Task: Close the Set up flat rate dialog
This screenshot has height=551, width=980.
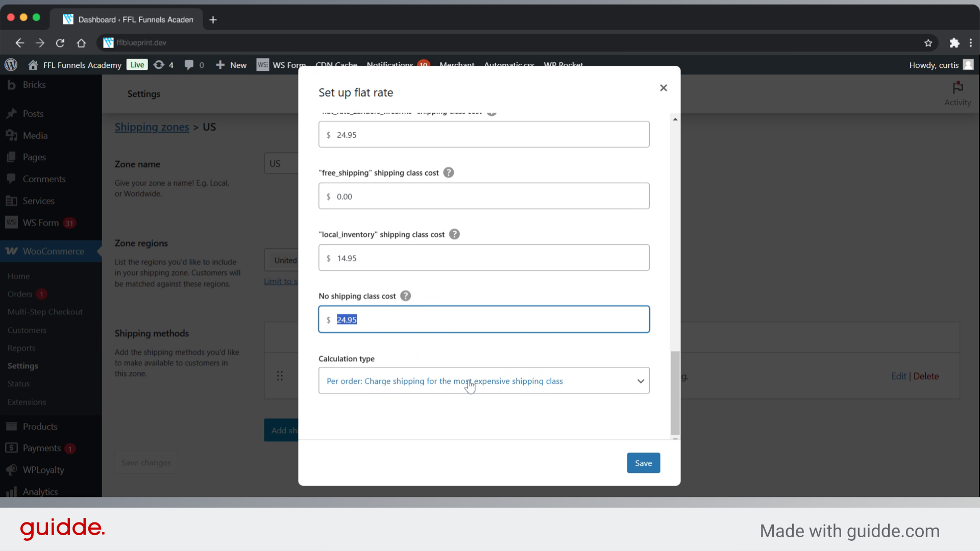Action: tap(663, 88)
